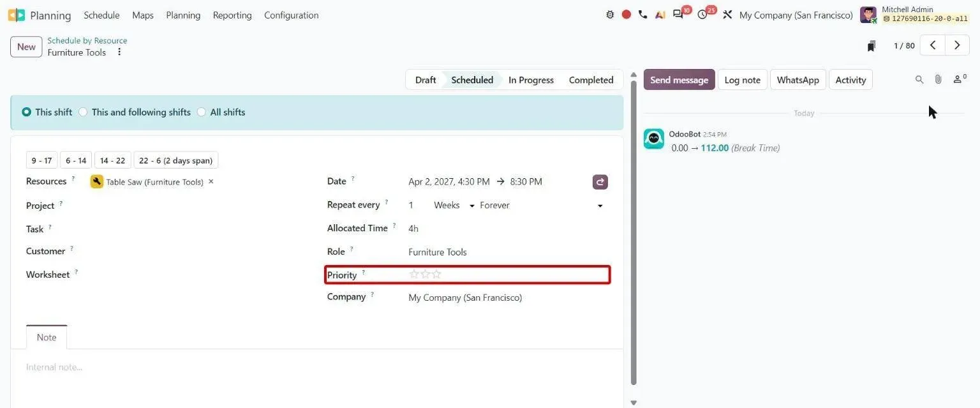Viewport: 980px width, 408px height.
Task: Click the paperclip attachments icon
Action: pyautogui.click(x=939, y=80)
